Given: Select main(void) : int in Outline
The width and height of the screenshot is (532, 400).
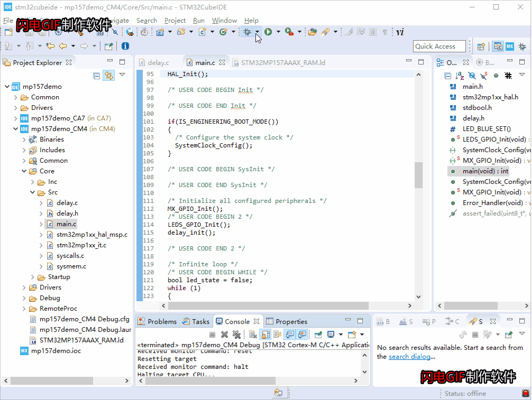Looking at the screenshot, I should (x=485, y=171).
